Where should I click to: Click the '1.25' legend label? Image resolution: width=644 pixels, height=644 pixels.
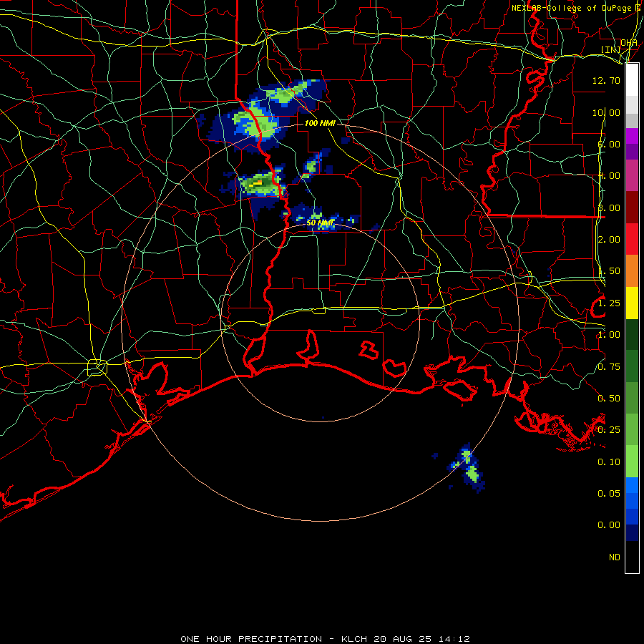point(609,303)
